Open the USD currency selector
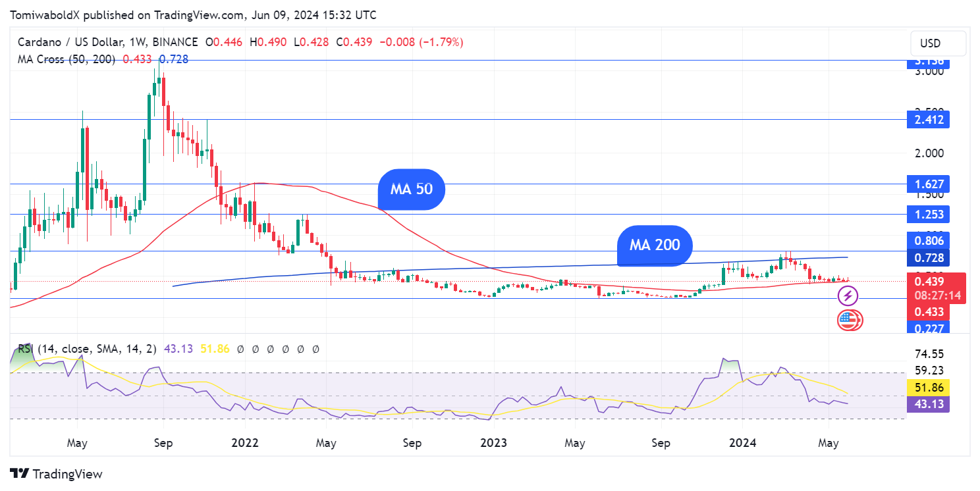The image size is (980, 491). (x=939, y=43)
